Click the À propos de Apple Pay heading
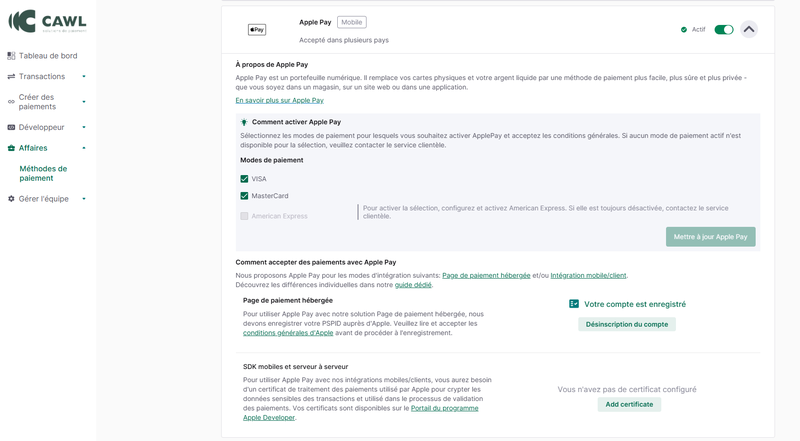The image size is (800, 441). click(271, 64)
